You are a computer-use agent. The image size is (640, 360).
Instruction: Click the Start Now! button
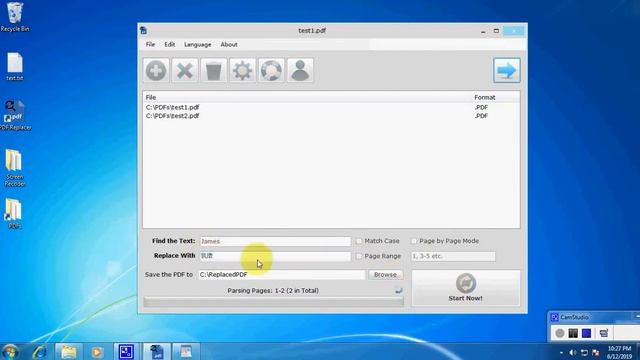(466, 288)
